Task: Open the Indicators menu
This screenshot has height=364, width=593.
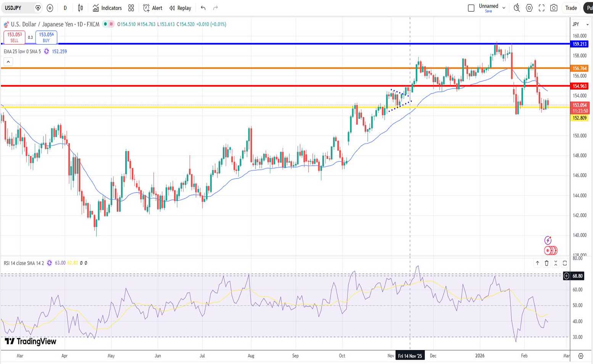Action: click(107, 8)
